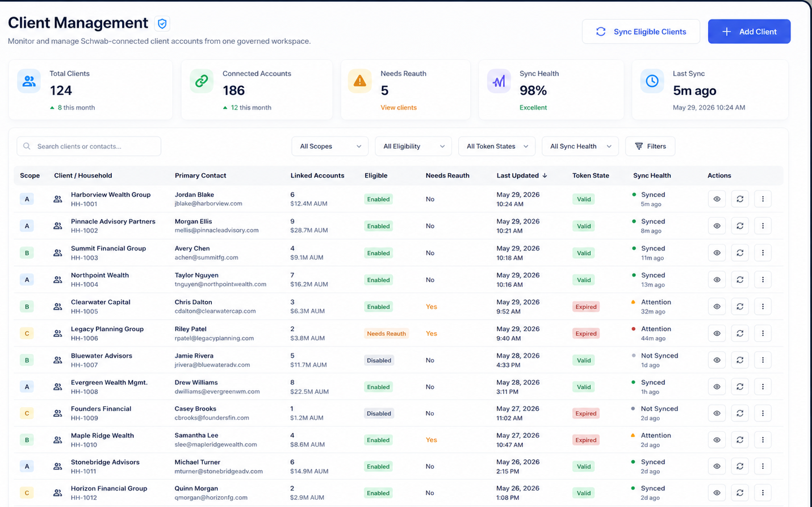Viewport: 812px width, 507px height.
Task: Click scope C badge for Founders Financial
Action: click(27, 413)
